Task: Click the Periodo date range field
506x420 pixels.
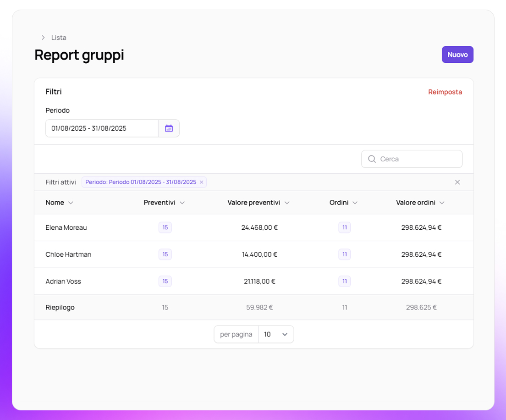Action: coord(102,128)
